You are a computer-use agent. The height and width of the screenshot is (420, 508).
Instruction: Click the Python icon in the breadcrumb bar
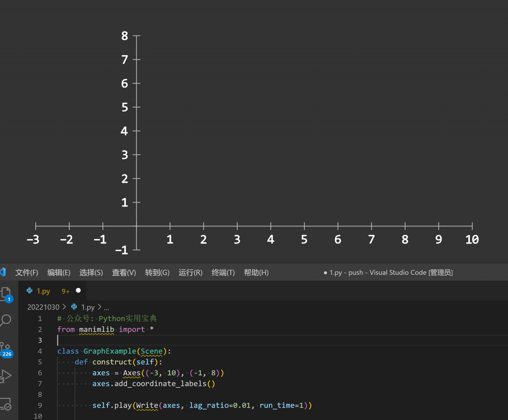(x=74, y=307)
